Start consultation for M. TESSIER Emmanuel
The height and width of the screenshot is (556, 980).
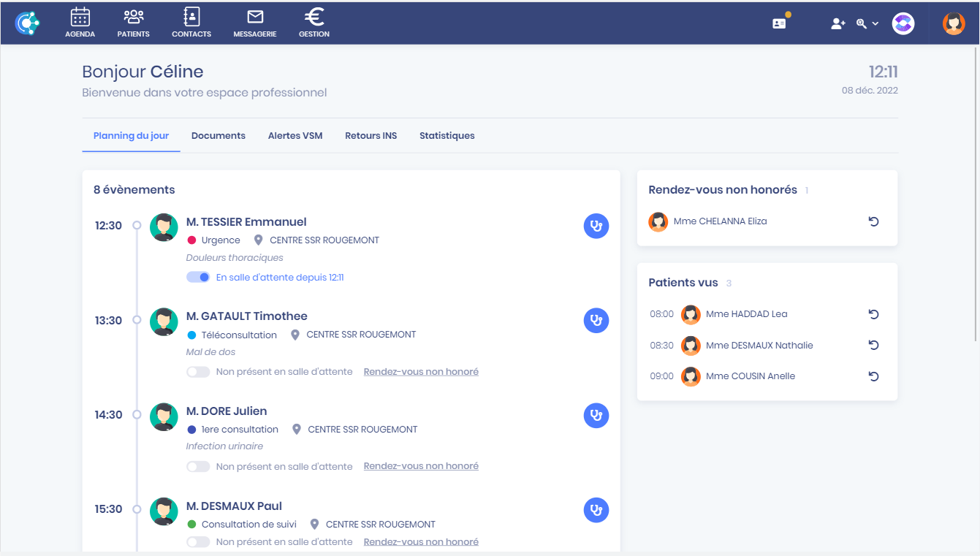tap(596, 226)
